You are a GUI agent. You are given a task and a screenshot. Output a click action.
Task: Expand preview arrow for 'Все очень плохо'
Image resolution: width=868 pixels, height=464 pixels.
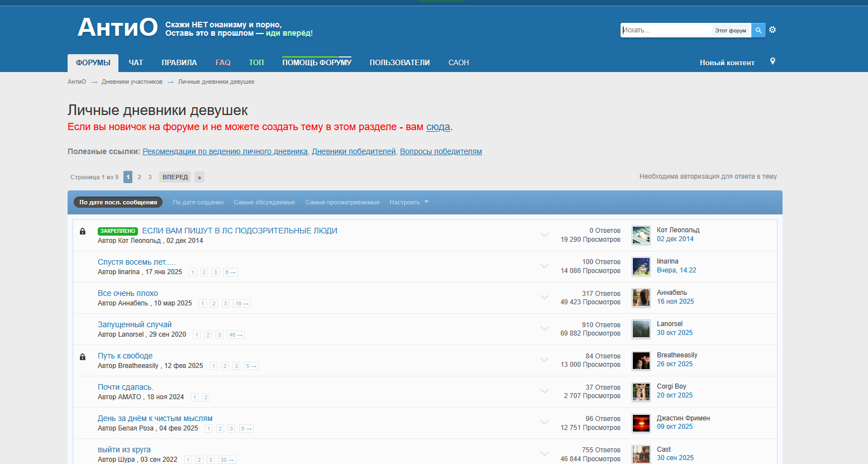(x=545, y=298)
